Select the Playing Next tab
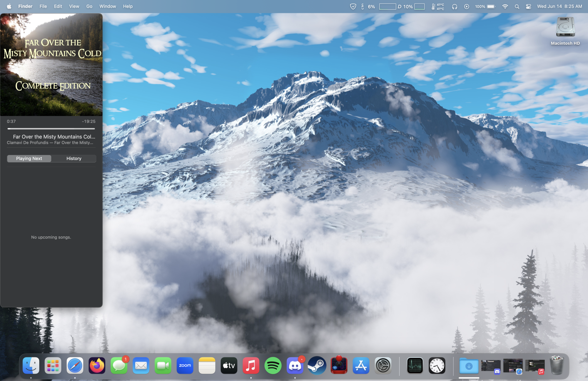The image size is (588, 381). point(29,159)
